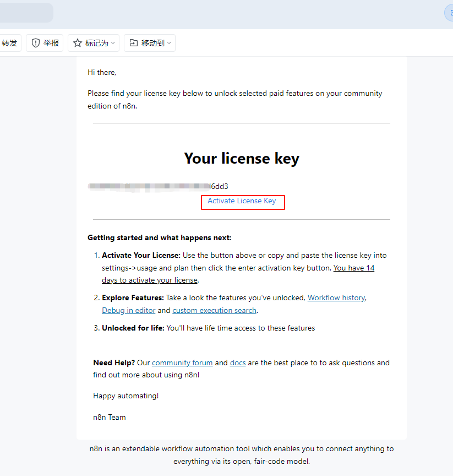Expand the 标记为 dropdown arrow

tap(113, 43)
